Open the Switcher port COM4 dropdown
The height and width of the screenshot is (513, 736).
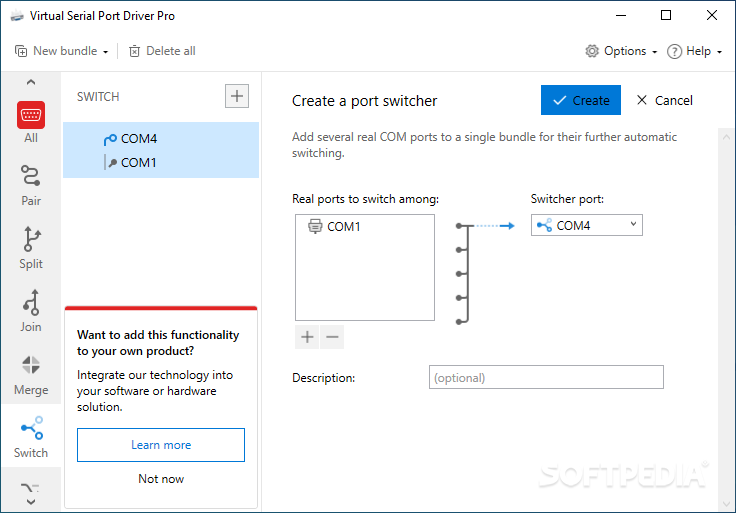586,225
